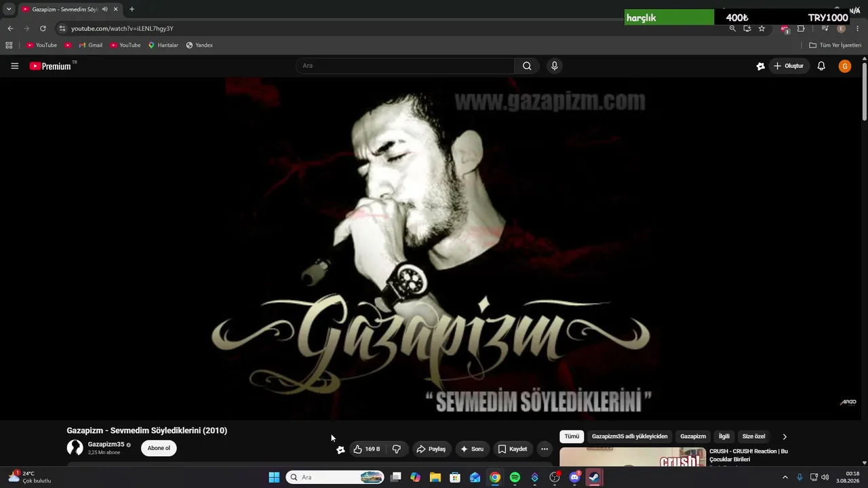Viewport: 868px width, 488px height.
Task: Select the İlgili filter chip
Action: tap(724, 436)
